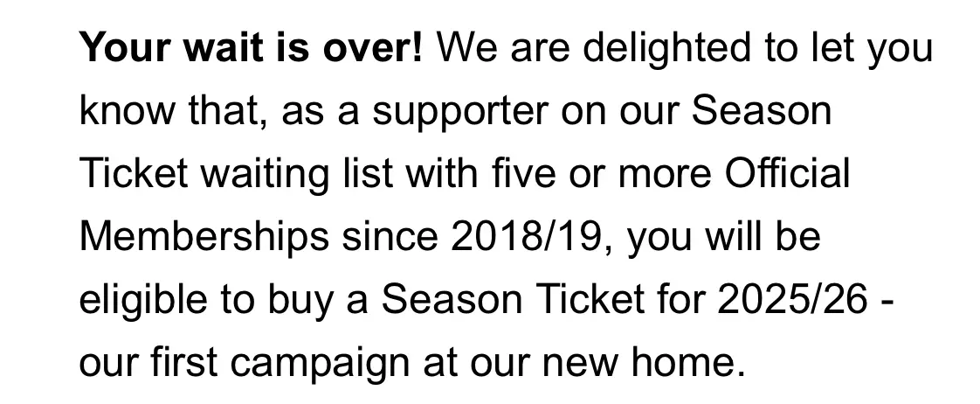Click the bold "Your wait is over!" text

[251, 49]
